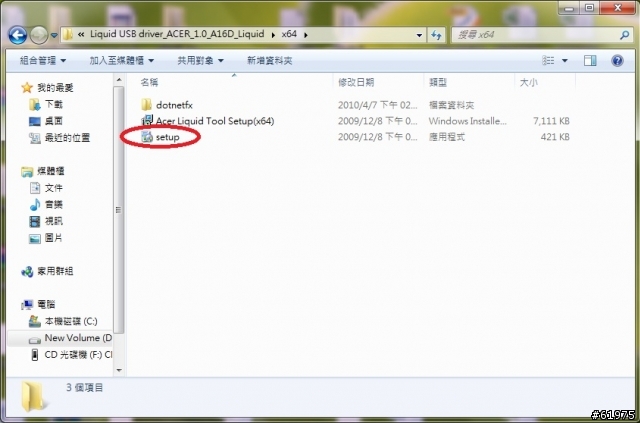Viewport: 640px width, 423px height.
Task: Select the setup application file icon
Action: (x=147, y=137)
